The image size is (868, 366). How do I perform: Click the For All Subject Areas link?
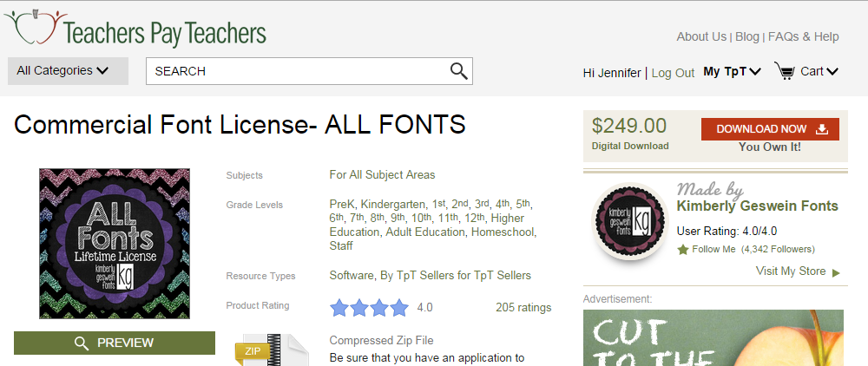tap(382, 174)
